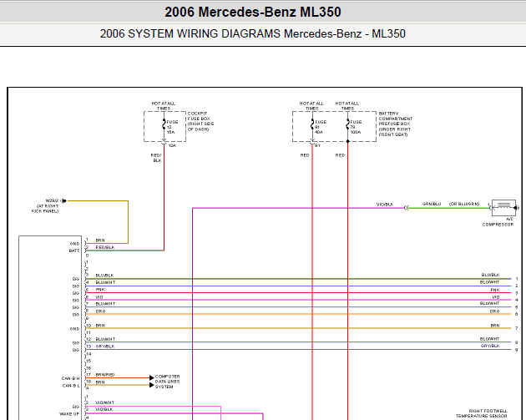This screenshot has height=420, width=526.
Task: Click the '12A' connector label below fuse 12
Action: [x=172, y=145]
